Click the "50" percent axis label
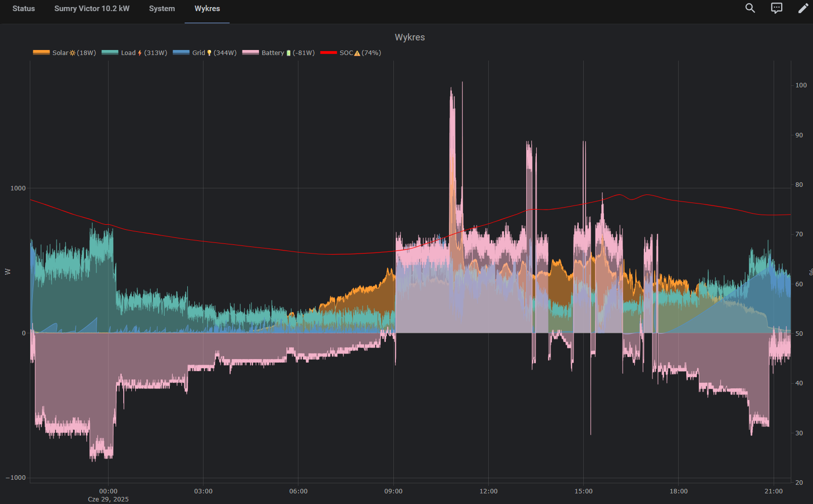This screenshot has height=504, width=813. 799,334
